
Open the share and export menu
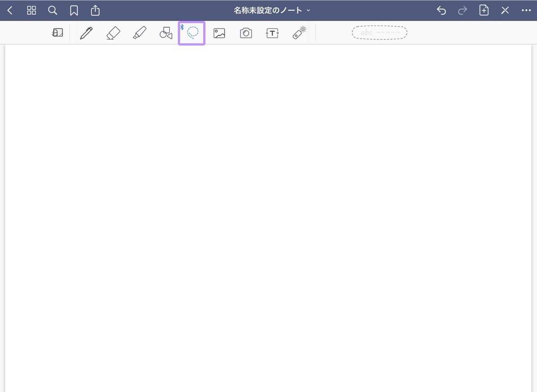point(95,10)
